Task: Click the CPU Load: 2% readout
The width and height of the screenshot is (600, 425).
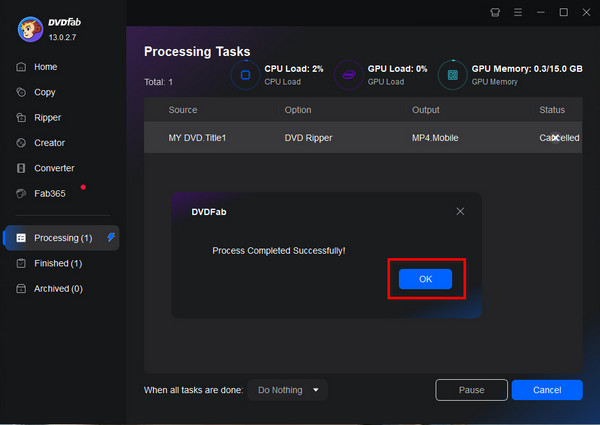Action: (x=294, y=69)
